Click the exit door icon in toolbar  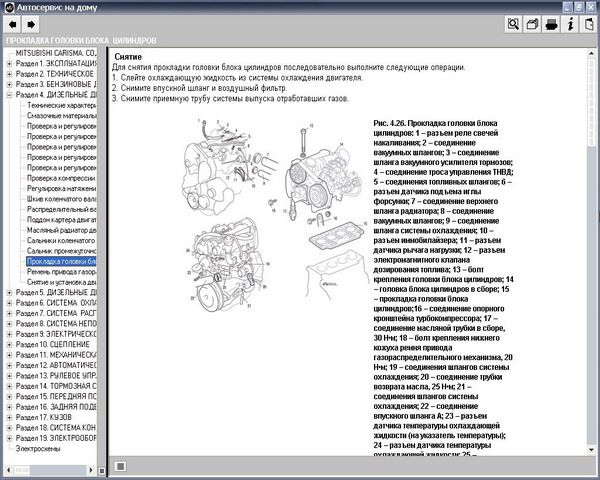click(x=589, y=23)
